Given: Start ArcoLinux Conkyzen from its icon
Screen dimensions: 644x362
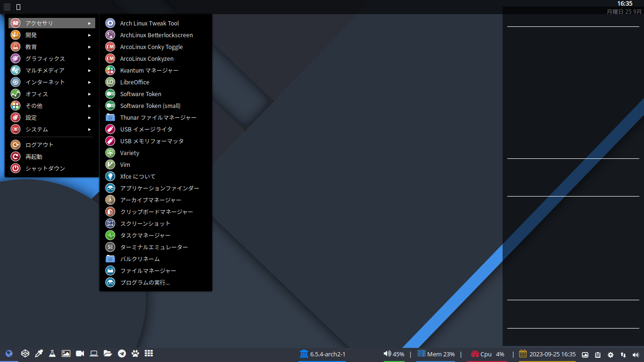Looking at the screenshot, I should click(x=110, y=58).
